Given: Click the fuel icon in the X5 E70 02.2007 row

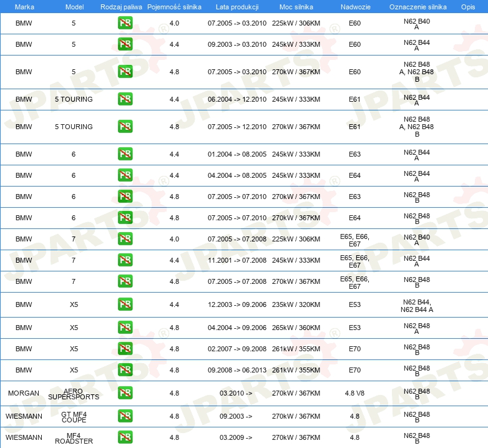Looking at the screenshot, I should [125, 348].
